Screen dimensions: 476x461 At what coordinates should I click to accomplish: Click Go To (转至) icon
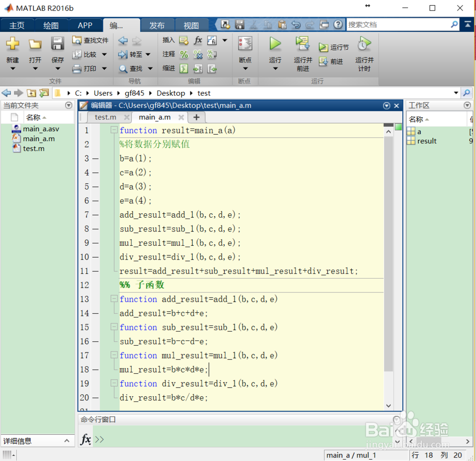click(123, 54)
